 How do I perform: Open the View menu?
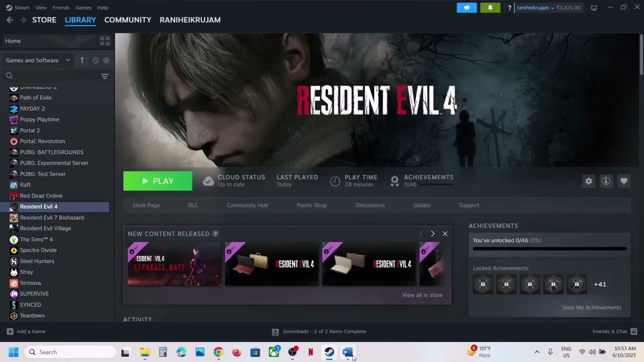pyautogui.click(x=41, y=8)
